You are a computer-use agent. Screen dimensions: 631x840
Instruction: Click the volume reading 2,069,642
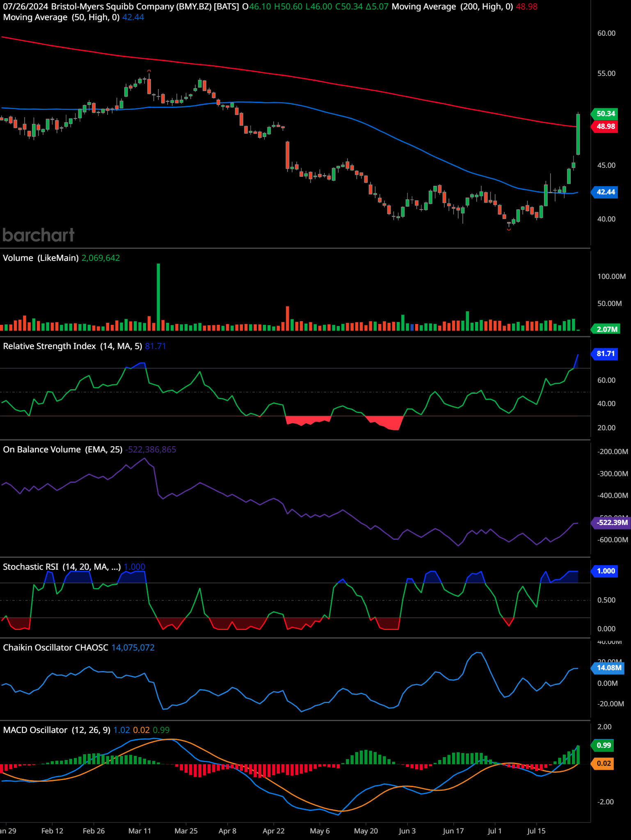click(x=101, y=258)
